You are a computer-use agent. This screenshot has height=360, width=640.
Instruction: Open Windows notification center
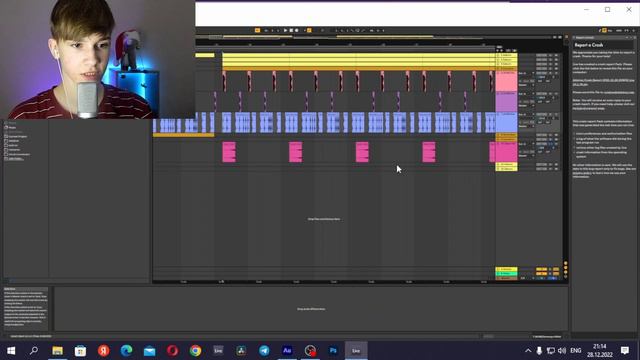coord(625,351)
